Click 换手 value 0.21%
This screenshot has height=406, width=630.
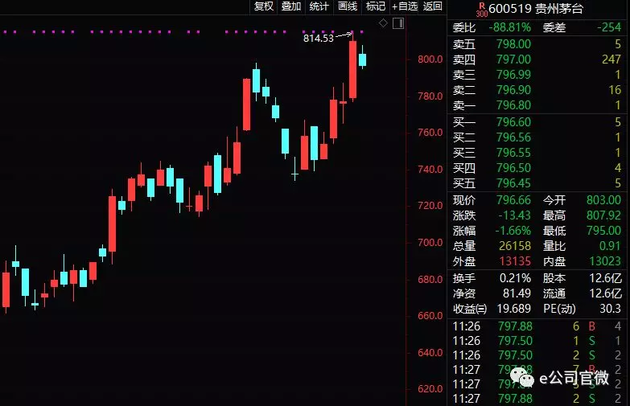tap(515, 278)
